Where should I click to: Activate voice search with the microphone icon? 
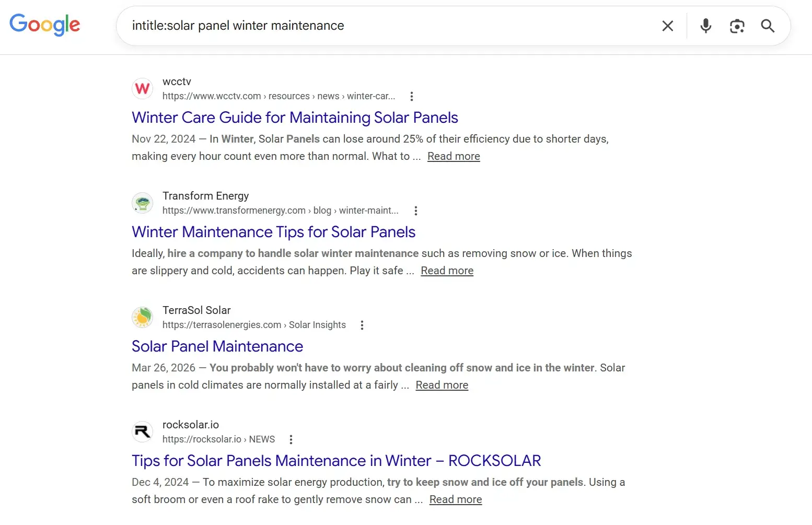(705, 26)
